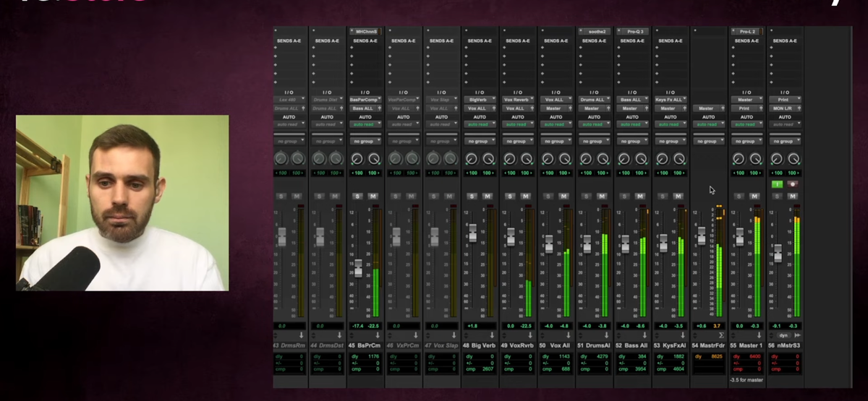Click the track type arrow icon on KysFxAl
The image size is (868, 401).
click(684, 335)
